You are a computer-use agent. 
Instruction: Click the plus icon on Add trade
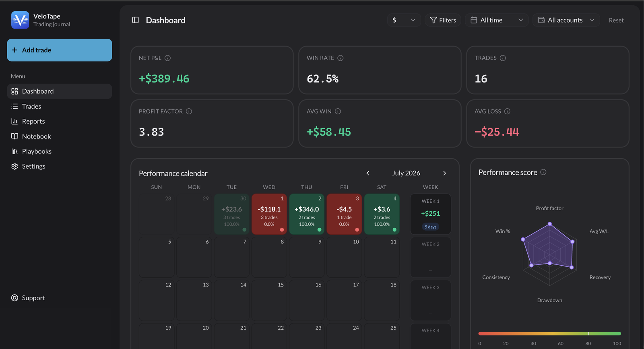point(15,50)
